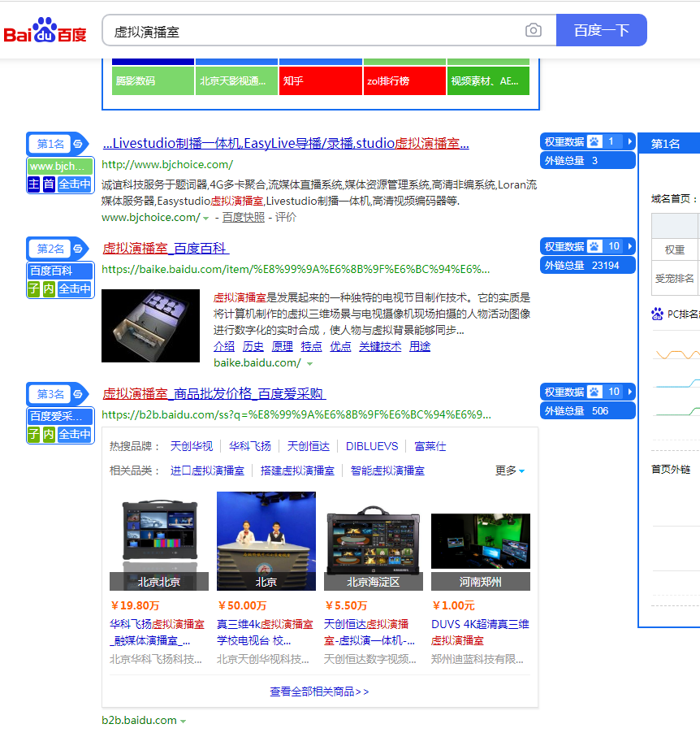Click hot brand 天创华视
The height and width of the screenshot is (737, 700).
(192, 446)
